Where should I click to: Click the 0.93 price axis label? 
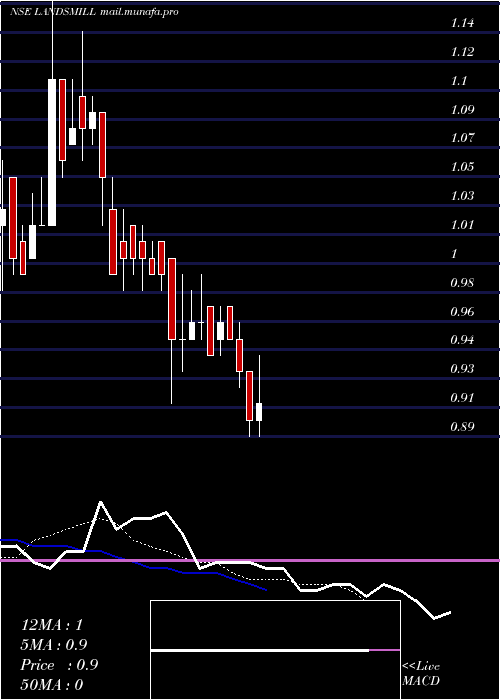pos(462,368)
